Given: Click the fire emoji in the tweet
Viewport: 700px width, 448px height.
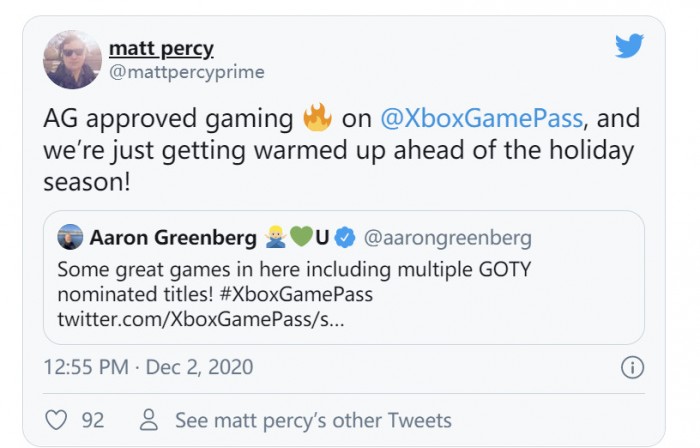Looking at the screenshot, I should pos(317,118).
